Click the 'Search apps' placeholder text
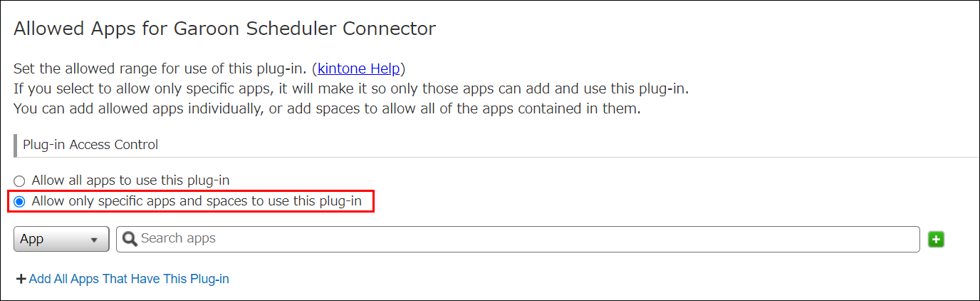The height and width of the screenshot is (301, 980). [178, 238]
